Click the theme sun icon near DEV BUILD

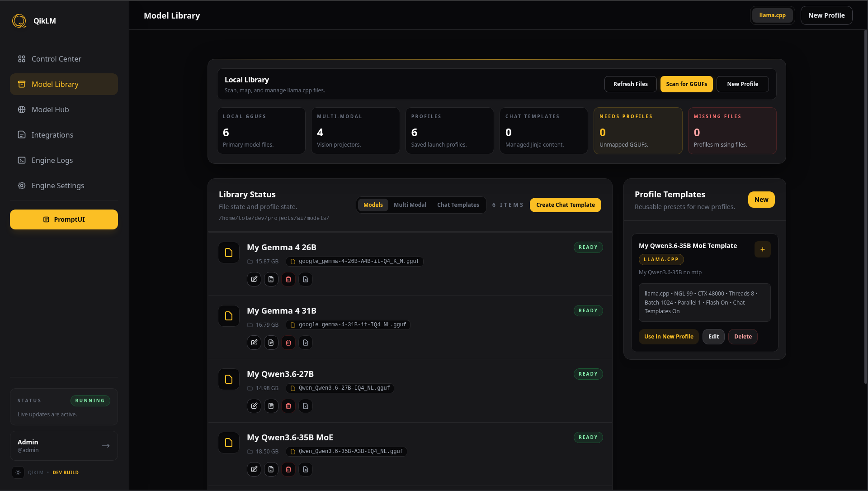18,472
